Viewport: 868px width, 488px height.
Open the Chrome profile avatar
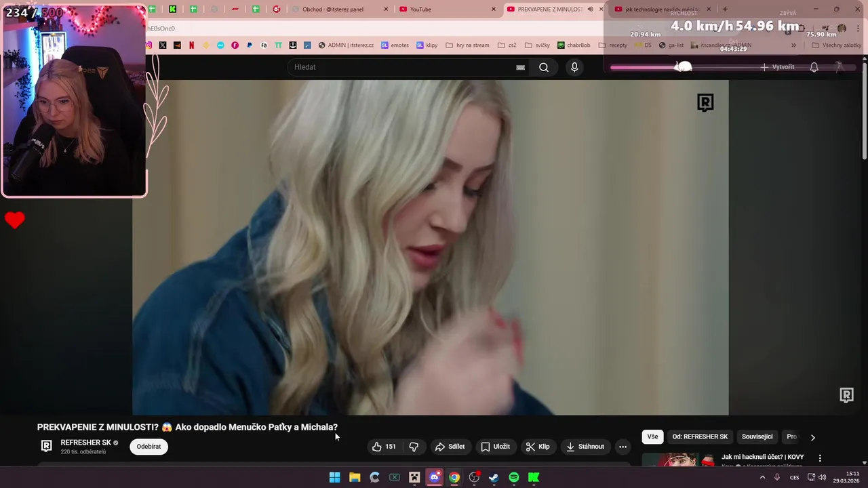pyautogui.click(x=842, y=28)
